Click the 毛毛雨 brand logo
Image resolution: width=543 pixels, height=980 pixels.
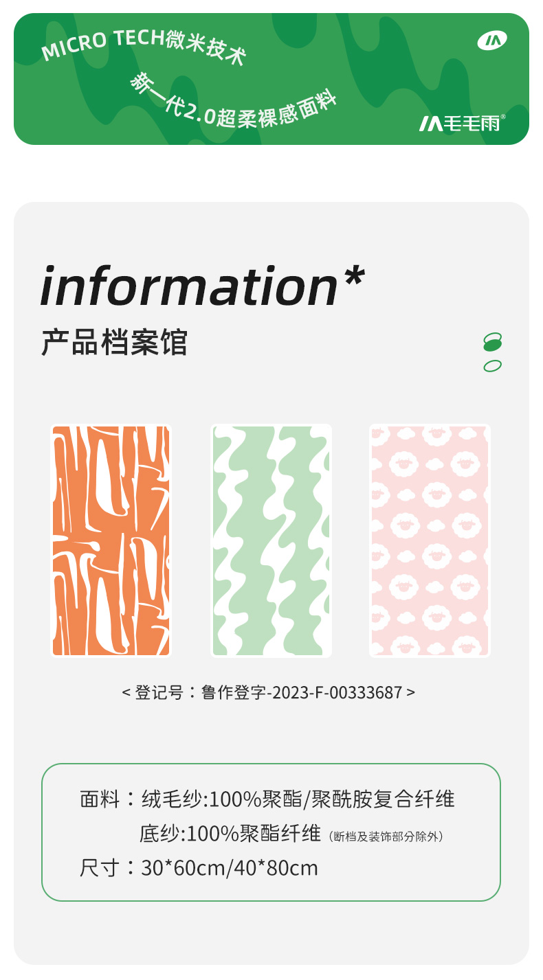462,124
